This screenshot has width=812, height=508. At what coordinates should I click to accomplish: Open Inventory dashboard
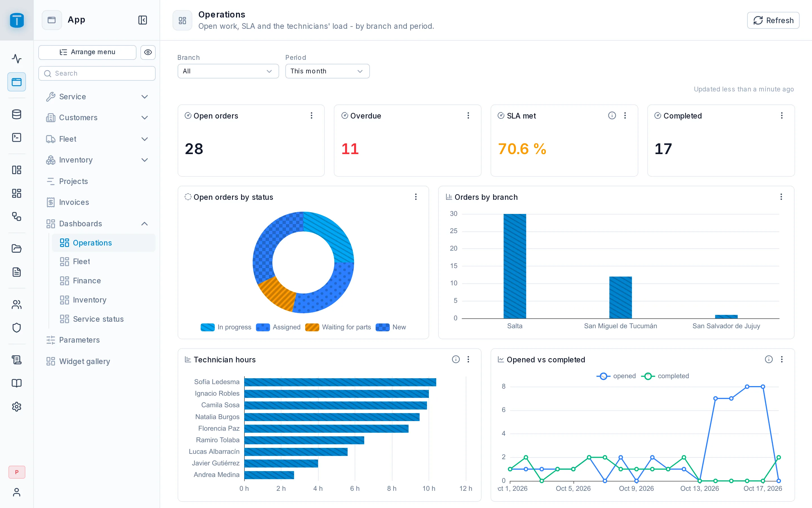104,300
